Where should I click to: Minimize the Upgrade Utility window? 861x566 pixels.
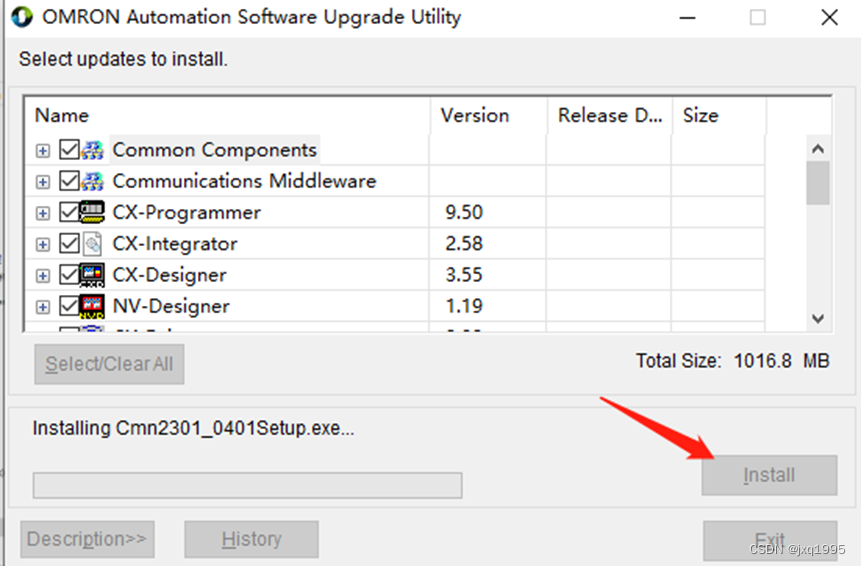click(x=687, y=18)
